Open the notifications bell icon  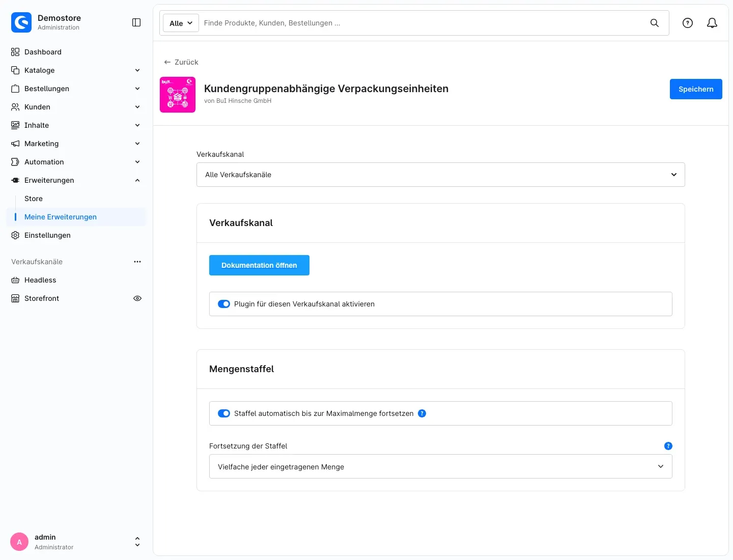(712, 23)
